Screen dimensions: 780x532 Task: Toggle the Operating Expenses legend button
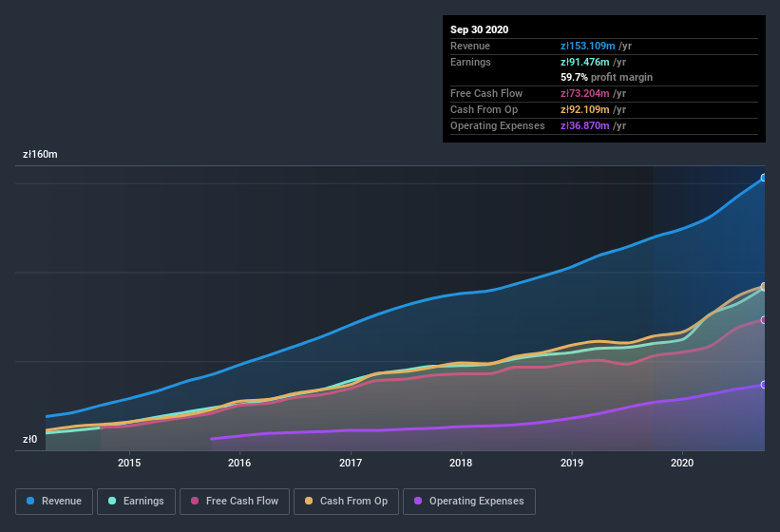[x=469, y=502]
